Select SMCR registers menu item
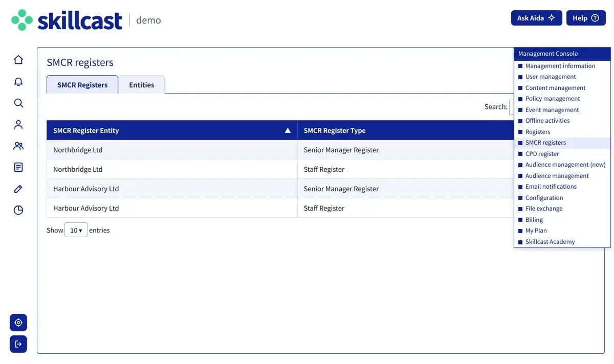Image resolution: width=614 pixels, height=364 pixels. pos(562,143)
